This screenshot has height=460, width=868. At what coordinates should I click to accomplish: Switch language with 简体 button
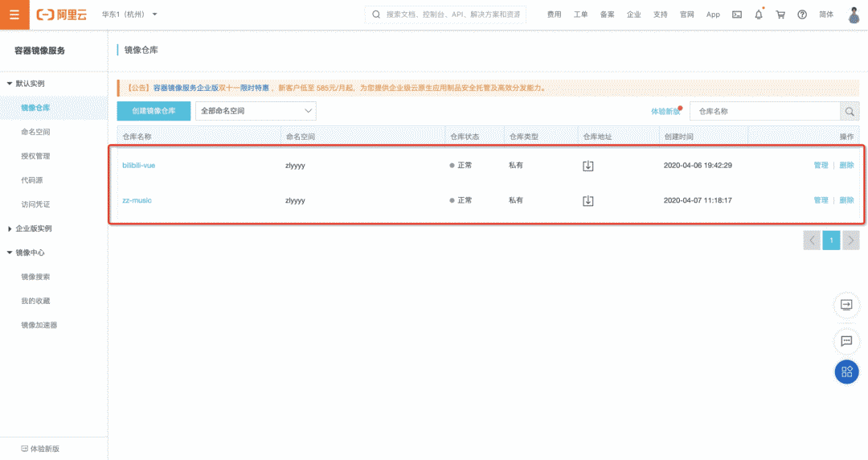pyautogui.click(x=826, y=14)
